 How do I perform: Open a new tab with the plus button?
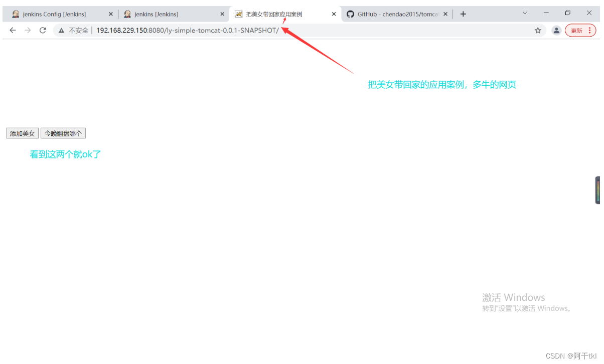click(463, 14)
